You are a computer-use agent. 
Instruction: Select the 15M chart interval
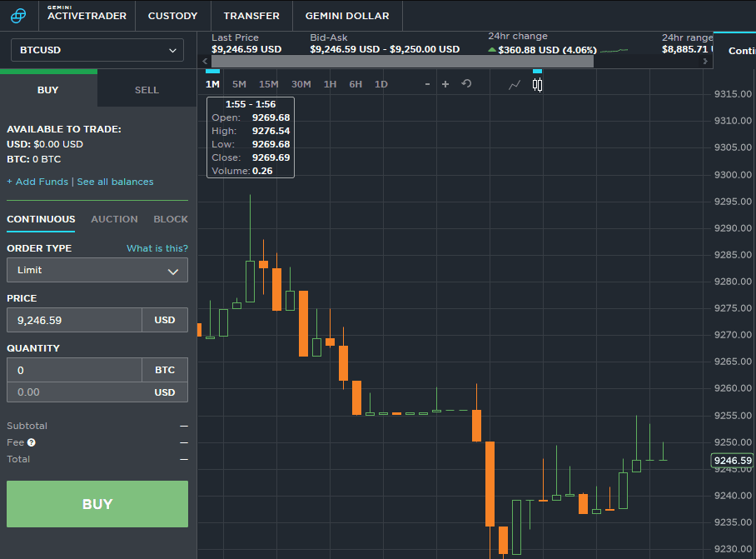(x=269, y=84)
